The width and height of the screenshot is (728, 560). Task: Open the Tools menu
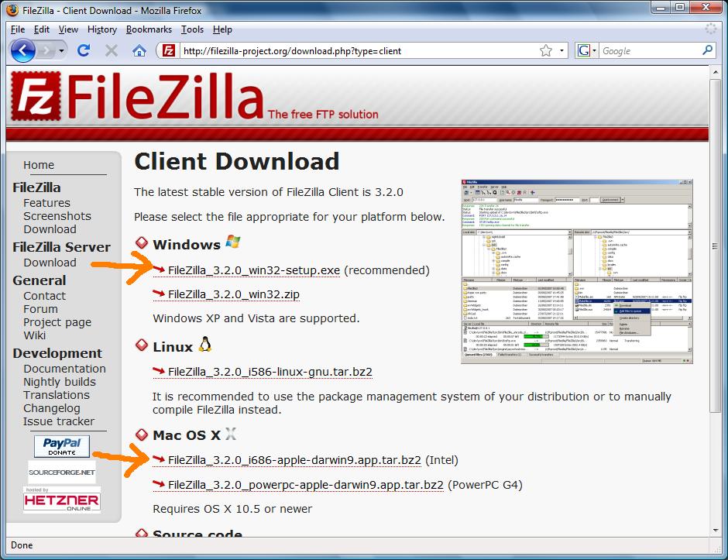(x=192, y=29)
